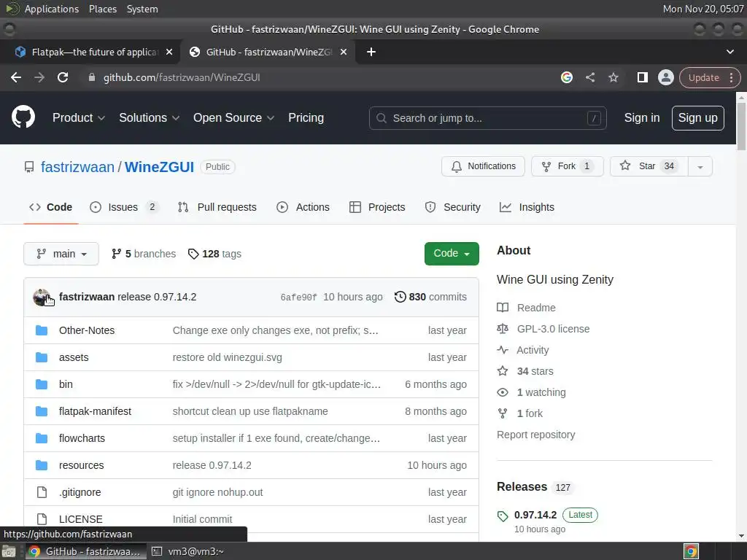Click the show desktop icon in taskbar
This screenshot has width=747, height=560.
[x=9, y=551]
